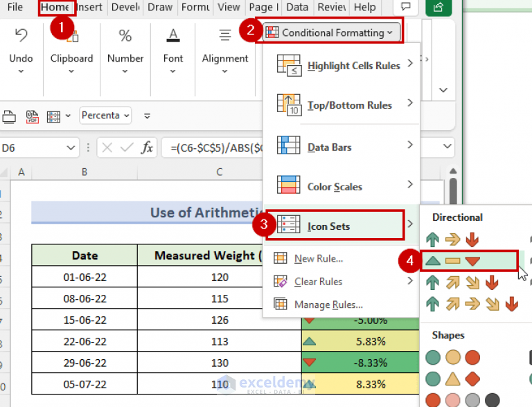
Task: Open the Color Scales submenu
Action: click(x=342, y=186)
